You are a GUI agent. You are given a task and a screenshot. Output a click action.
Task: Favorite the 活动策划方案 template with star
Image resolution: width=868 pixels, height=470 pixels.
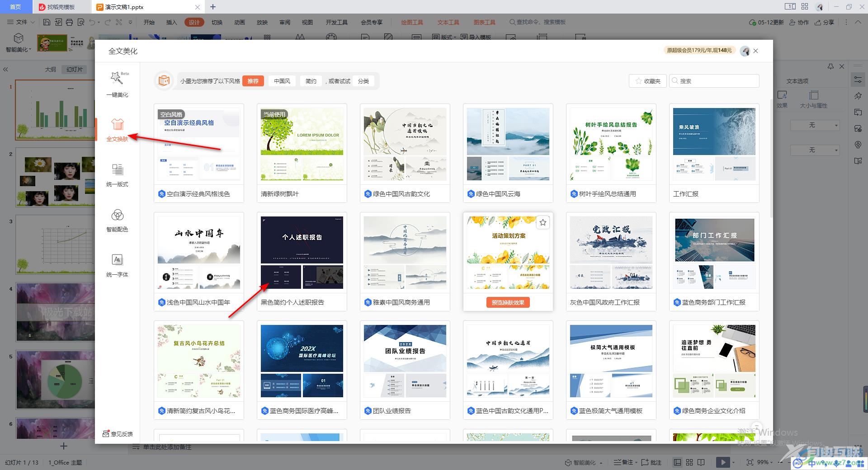point(543,222)
